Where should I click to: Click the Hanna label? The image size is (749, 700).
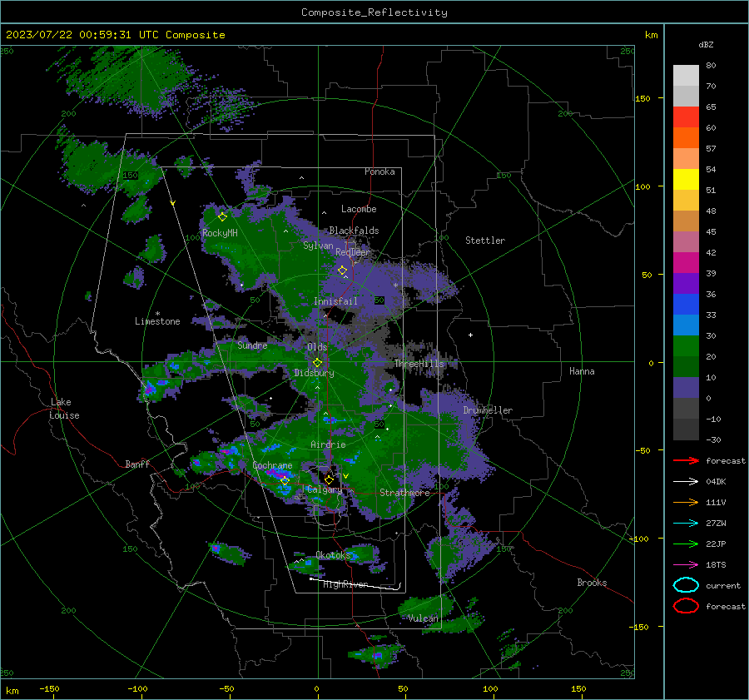(582, 371)
